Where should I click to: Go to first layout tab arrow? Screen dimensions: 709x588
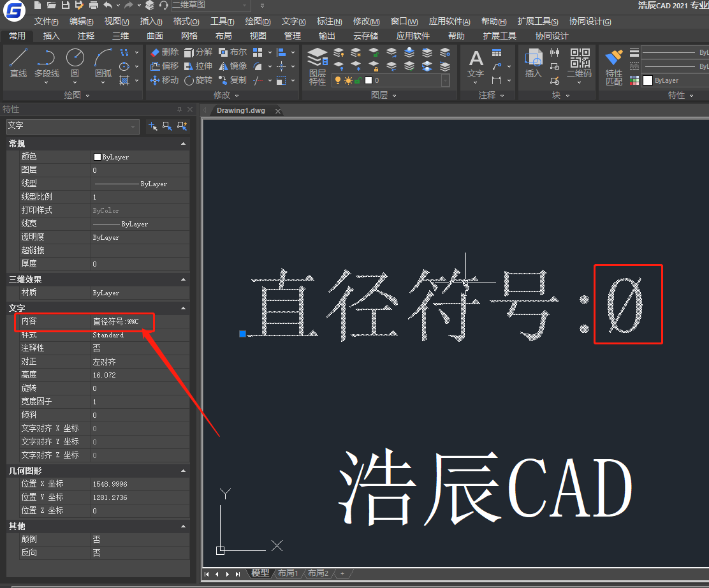tap(207, 574)
